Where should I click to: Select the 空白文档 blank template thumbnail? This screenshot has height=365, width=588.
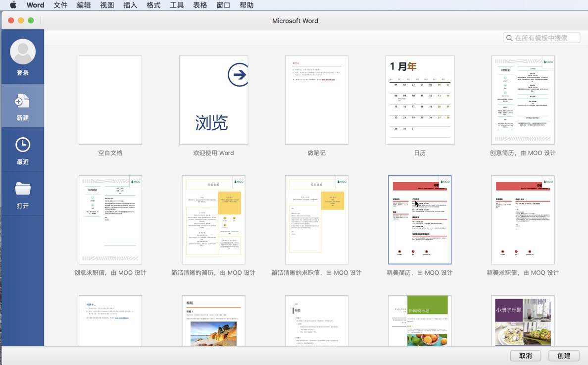tap(110, 100)
